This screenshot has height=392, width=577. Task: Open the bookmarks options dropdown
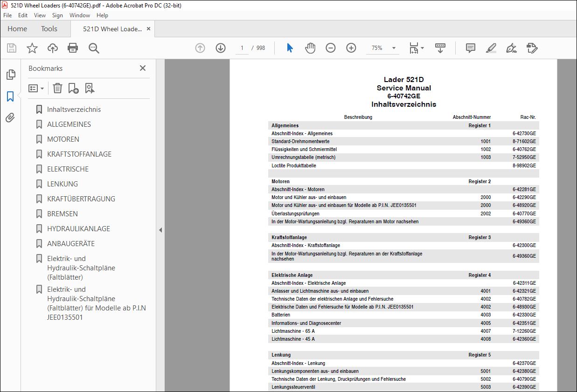36,88
